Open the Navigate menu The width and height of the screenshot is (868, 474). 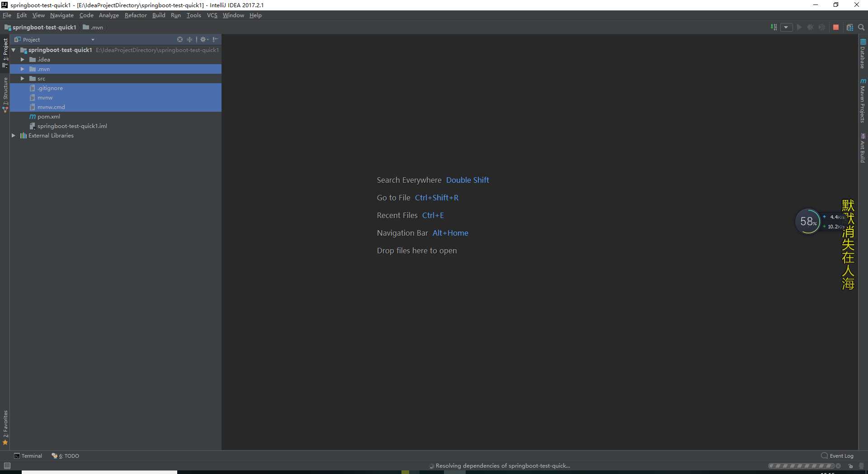pos(61,15)
